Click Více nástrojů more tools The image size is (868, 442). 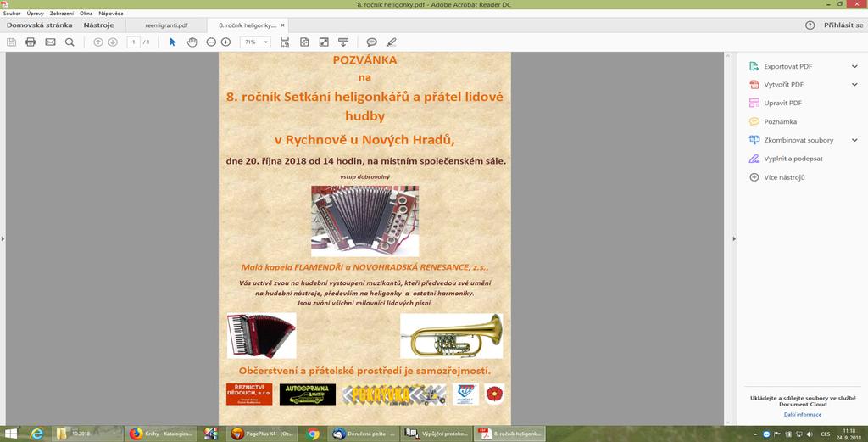[784, 177]
